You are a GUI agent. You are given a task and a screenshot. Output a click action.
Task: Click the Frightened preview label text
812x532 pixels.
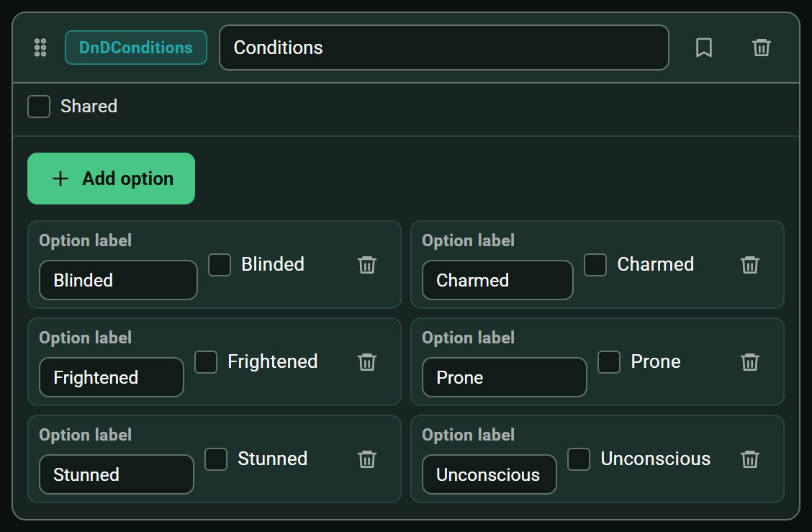(272, 361)
